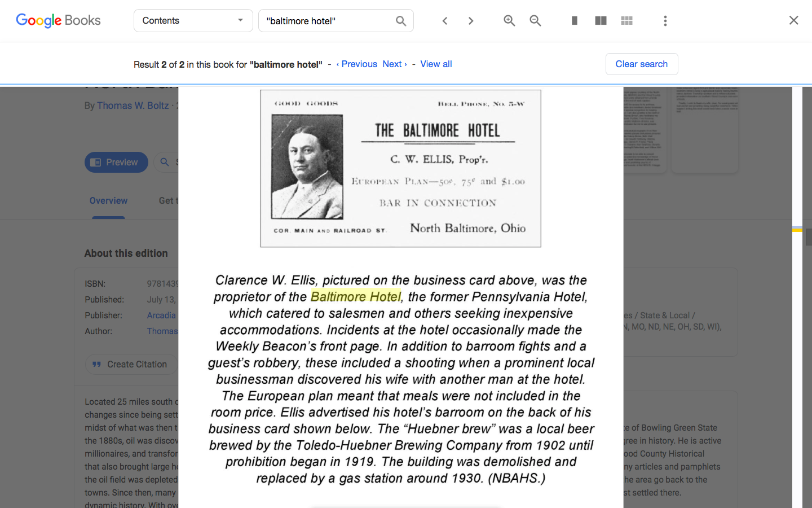
Task: Go to next page arrow in toolbar
Action: (x=471, y=21)
